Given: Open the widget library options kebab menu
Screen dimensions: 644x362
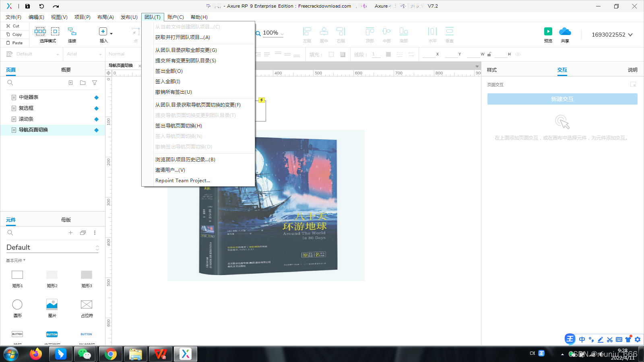Looking at the screenshot, I should click(x=95, y=232).
